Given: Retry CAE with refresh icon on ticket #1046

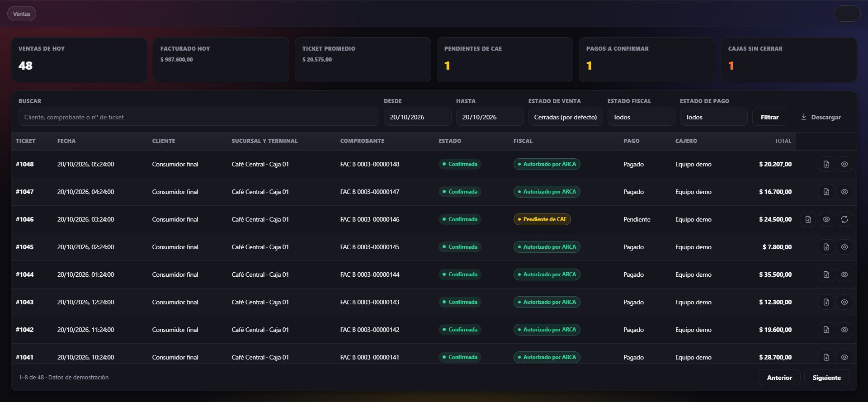Looking at the screenshot, I should (x=844, y=219).
